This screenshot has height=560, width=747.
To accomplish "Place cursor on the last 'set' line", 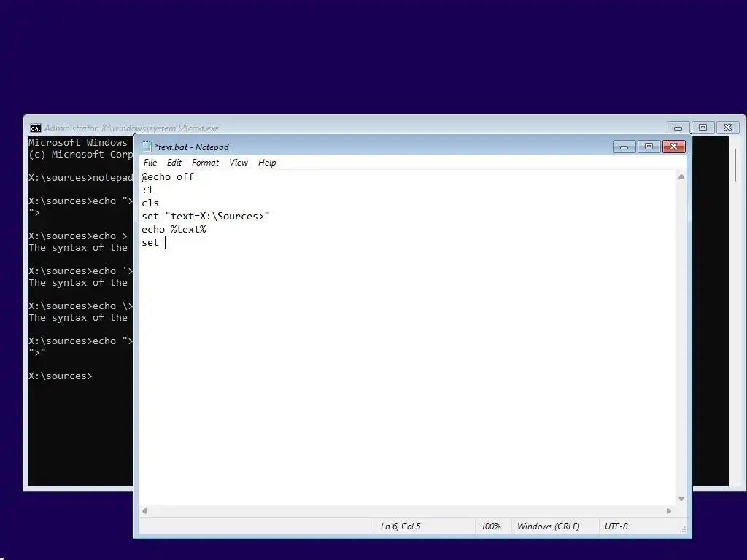I will [150, 242].
